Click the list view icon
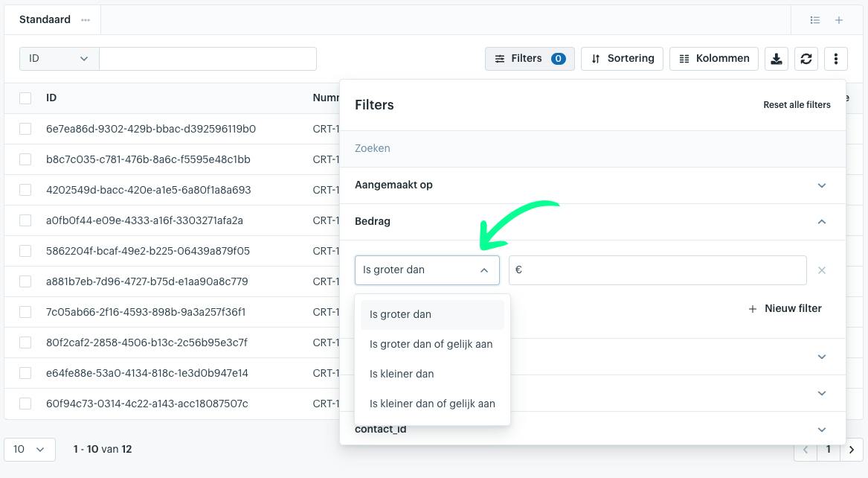 coord(815,20)
